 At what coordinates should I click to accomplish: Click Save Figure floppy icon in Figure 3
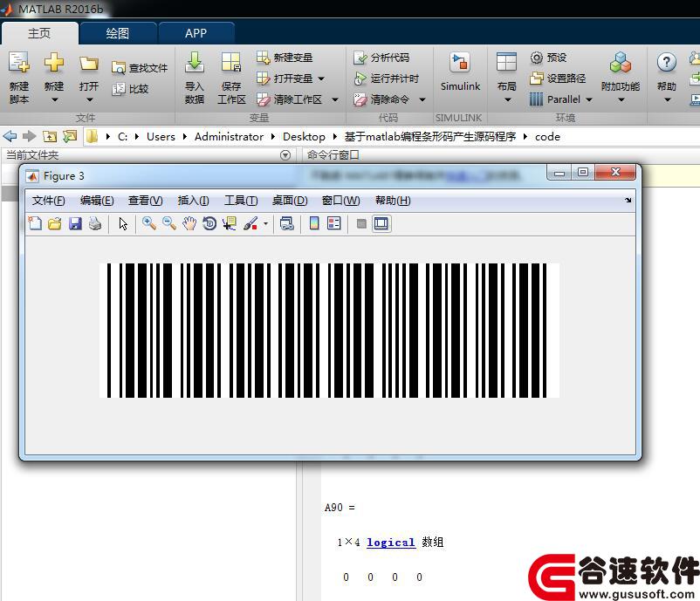click(75, 223)
